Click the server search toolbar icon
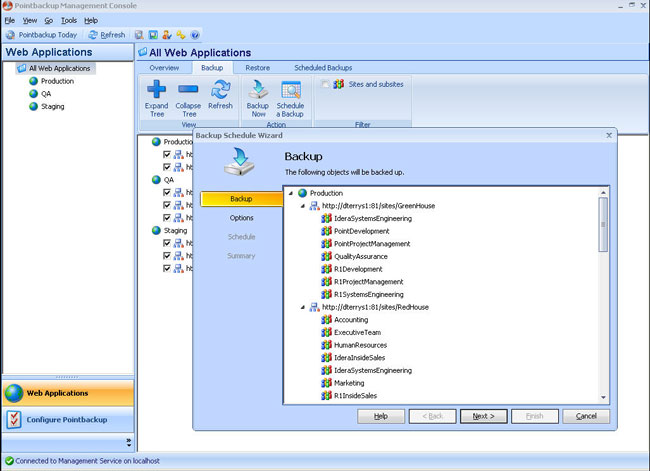650x471 pixels. (139, 35)
